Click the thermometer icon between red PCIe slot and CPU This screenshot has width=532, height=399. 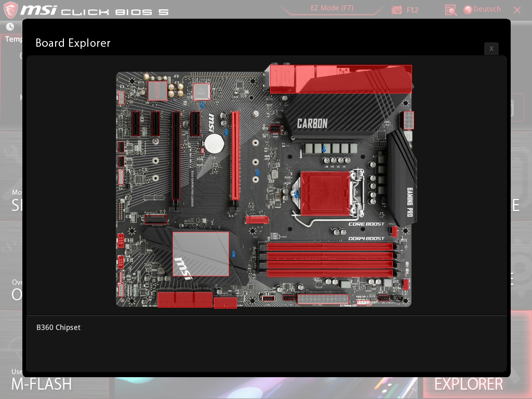pos(257,172)
